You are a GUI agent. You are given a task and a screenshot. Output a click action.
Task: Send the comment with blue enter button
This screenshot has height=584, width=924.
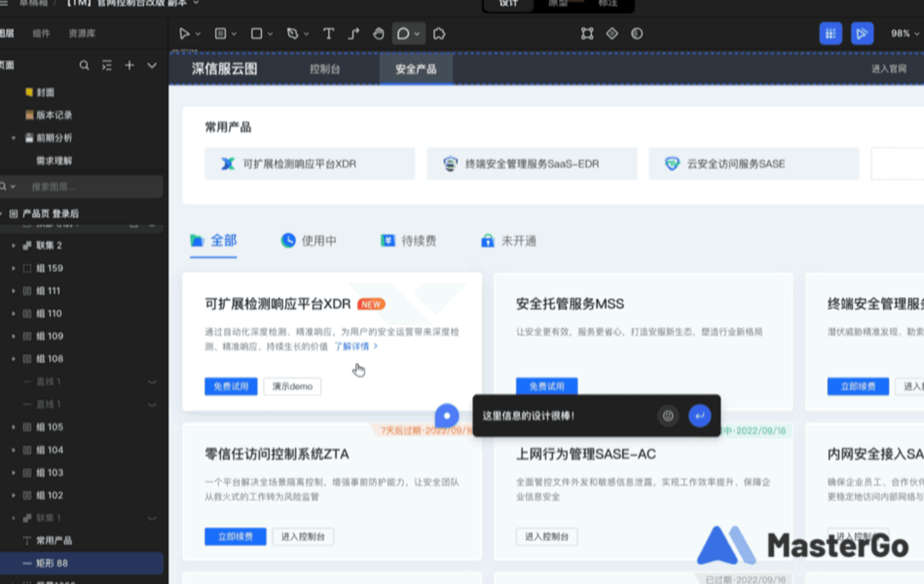[700, 416]
